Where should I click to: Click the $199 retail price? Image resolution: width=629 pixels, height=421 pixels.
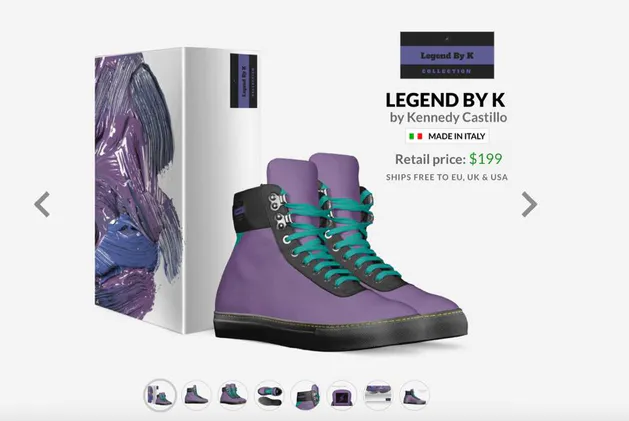point(485,159)
